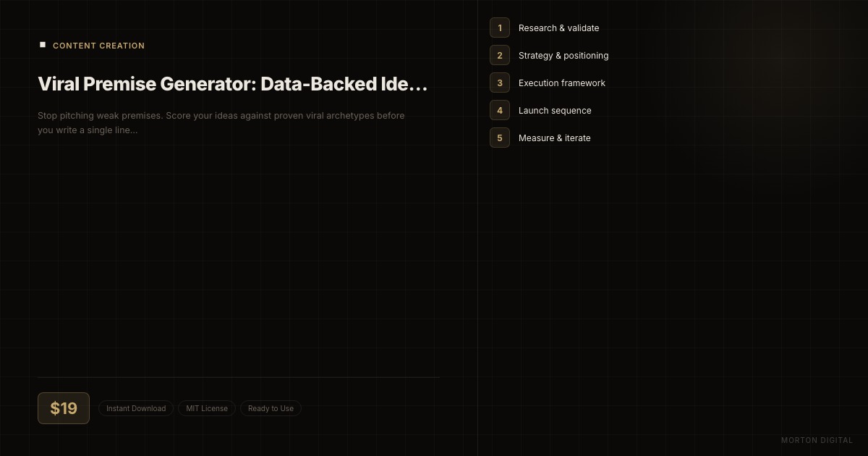Image resolution: width=868 pixels, height=456 pixels.
Task: Click the step 2 number badge
Action: pos(500,55)
